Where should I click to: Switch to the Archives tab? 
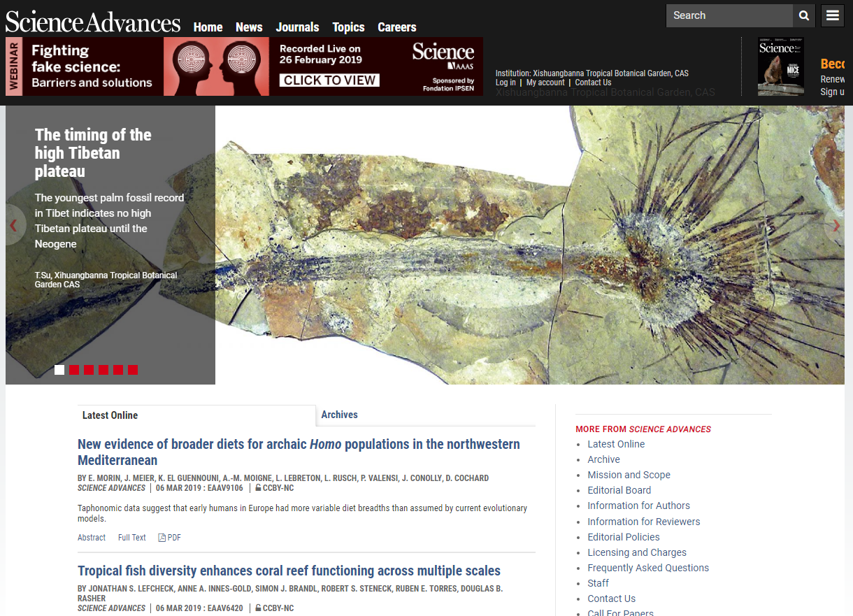(x=339, y=415)
